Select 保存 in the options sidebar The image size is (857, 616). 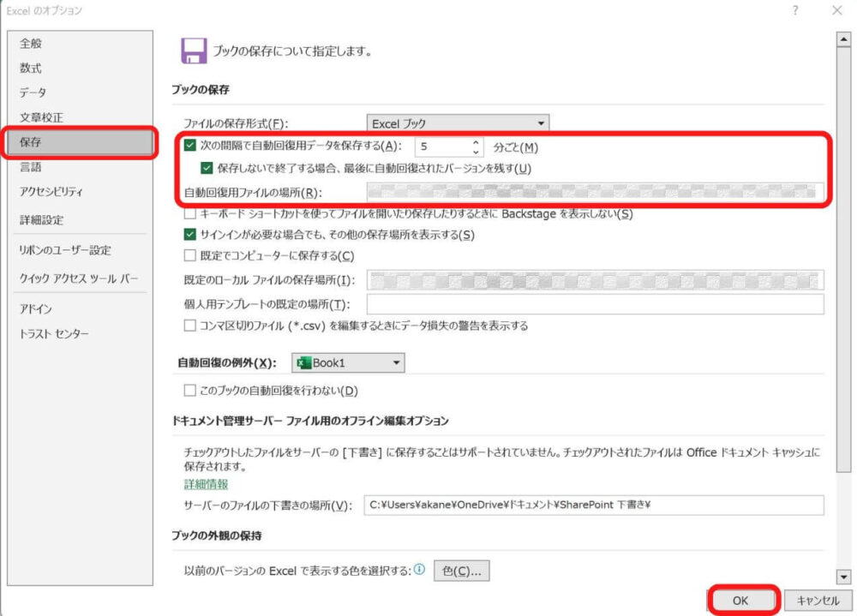pos(80,142)
